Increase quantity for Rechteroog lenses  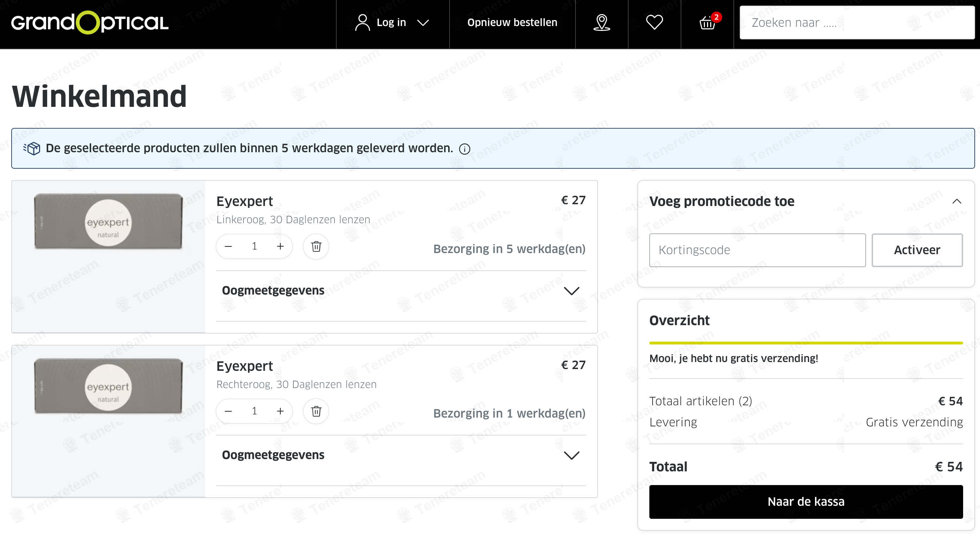pos(280,411)
